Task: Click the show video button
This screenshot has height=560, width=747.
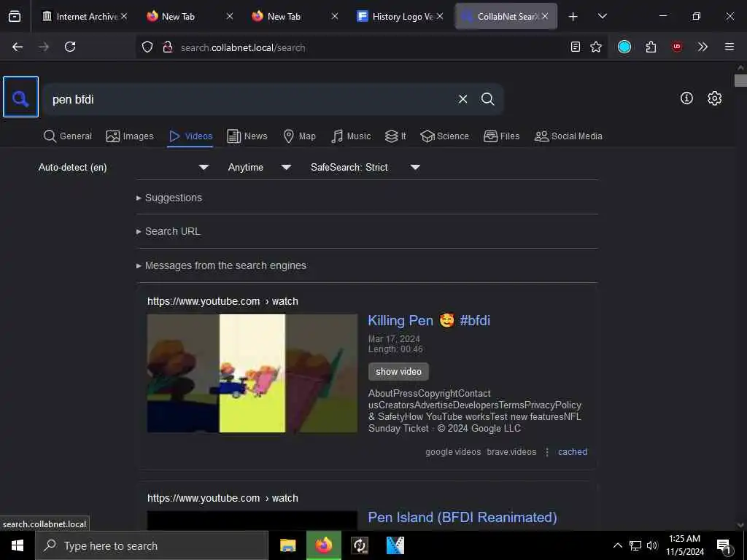Action: pyautogui.click(x=398, y=371)
